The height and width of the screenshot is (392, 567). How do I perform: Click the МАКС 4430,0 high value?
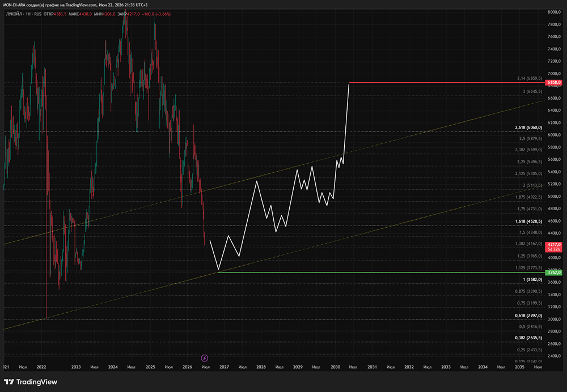coord(81,14)
